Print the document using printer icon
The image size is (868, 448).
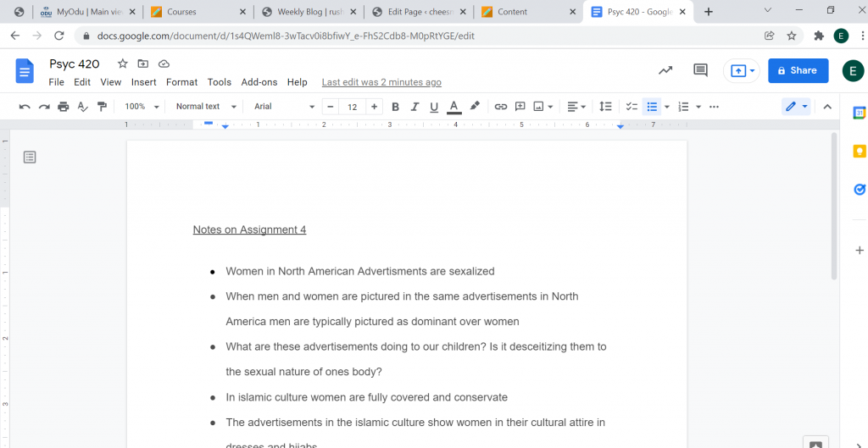click(64, 107)
